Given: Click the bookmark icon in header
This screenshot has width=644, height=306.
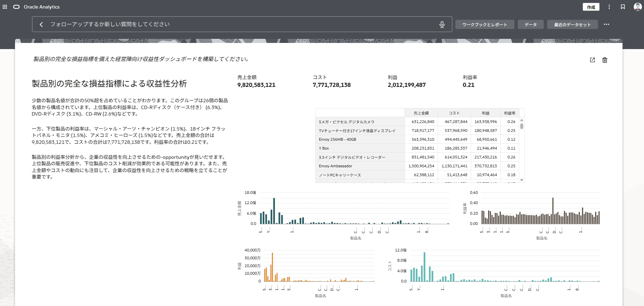Looking at the screenshot, I should pos(623,7).
